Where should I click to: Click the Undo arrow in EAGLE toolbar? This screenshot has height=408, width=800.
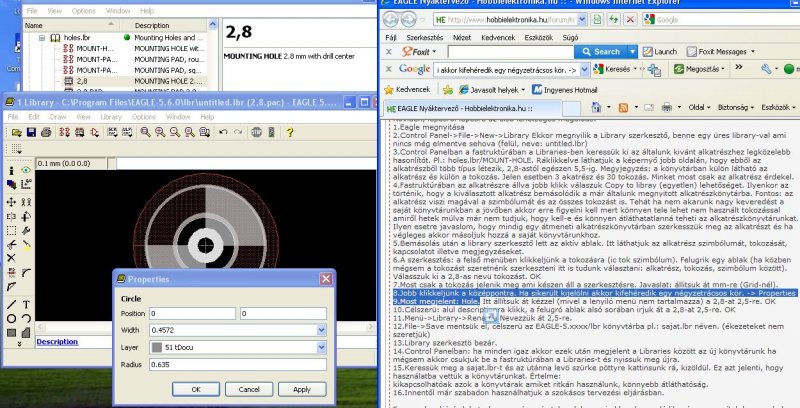pyautogui.click(x=223, y=133)
